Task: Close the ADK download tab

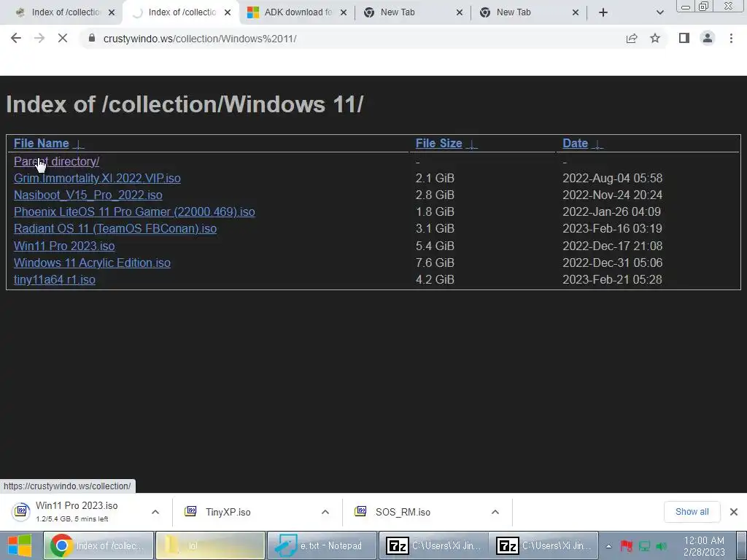Action: click(344, 12)
